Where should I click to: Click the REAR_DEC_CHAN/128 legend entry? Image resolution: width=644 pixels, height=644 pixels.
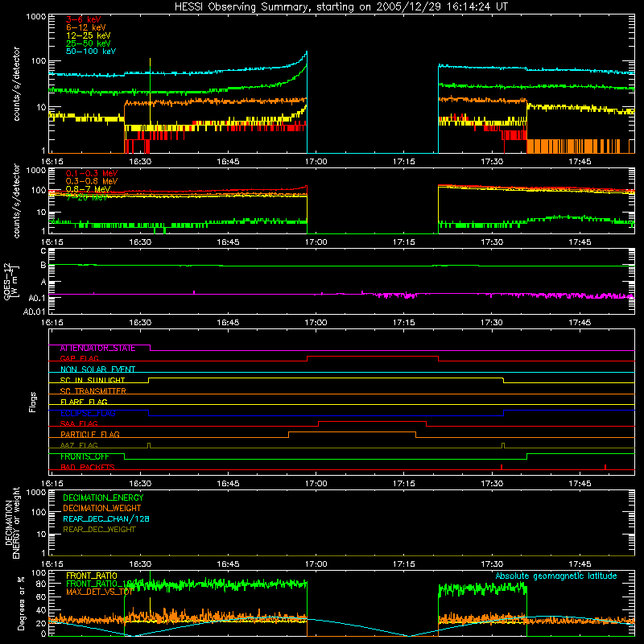(x=106, y=519)
